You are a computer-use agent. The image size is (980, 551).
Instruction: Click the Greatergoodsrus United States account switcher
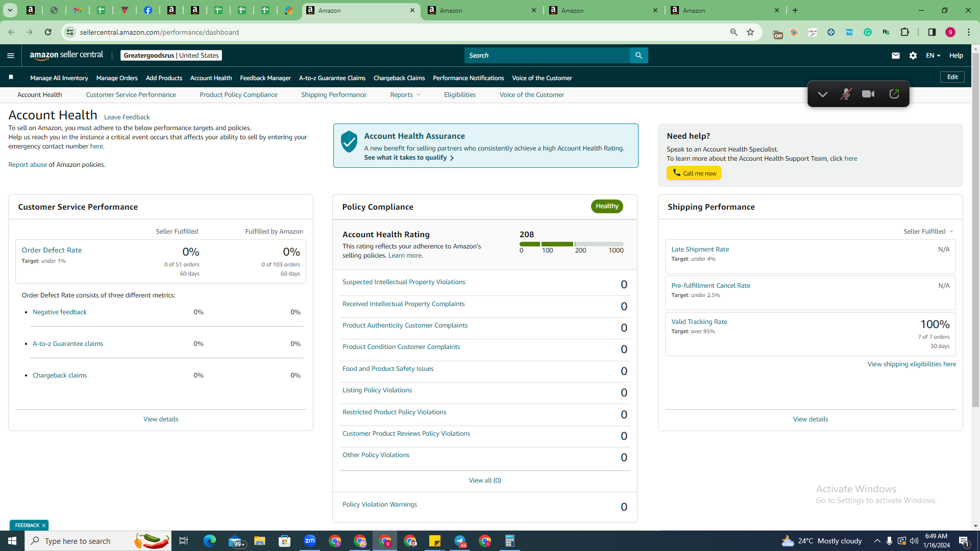tap(171, 56)
